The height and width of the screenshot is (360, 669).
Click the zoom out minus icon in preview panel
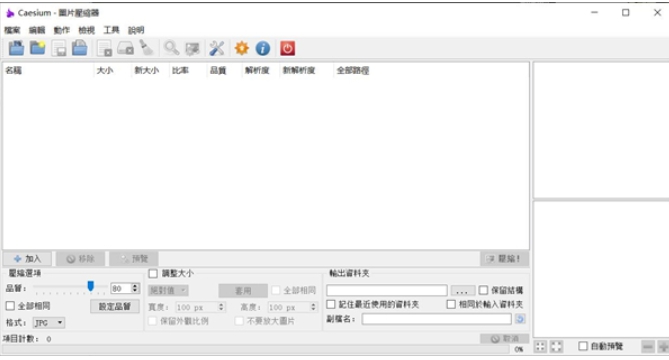coord(648,346)
